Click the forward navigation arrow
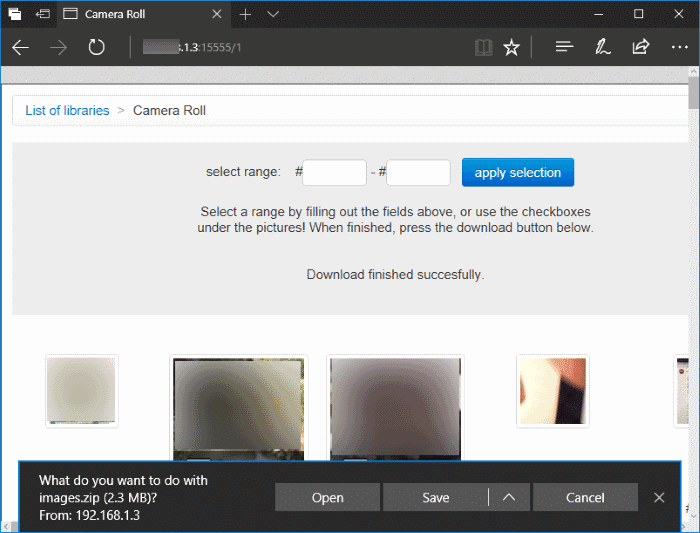Image resolution: width=700 pixels, height=533 pixels. click(58, 47)
